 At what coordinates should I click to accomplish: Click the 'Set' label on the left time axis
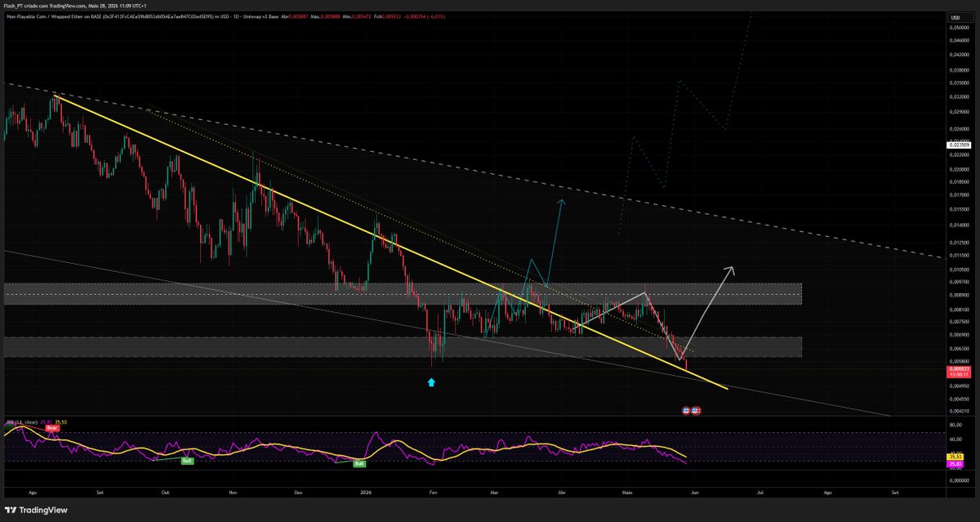(x=100, y=493)
